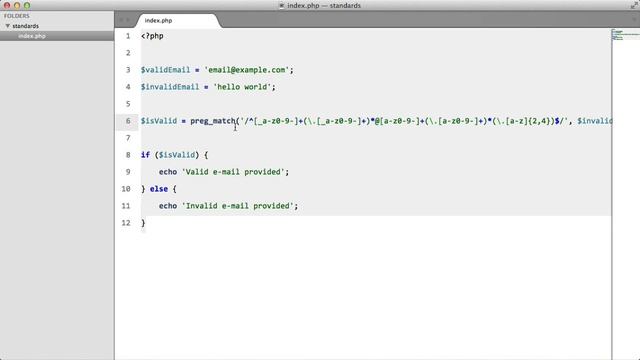This screenshot has height=360, width=640.
Task: Click the green zoom window button
Action: tap(27, 6)
